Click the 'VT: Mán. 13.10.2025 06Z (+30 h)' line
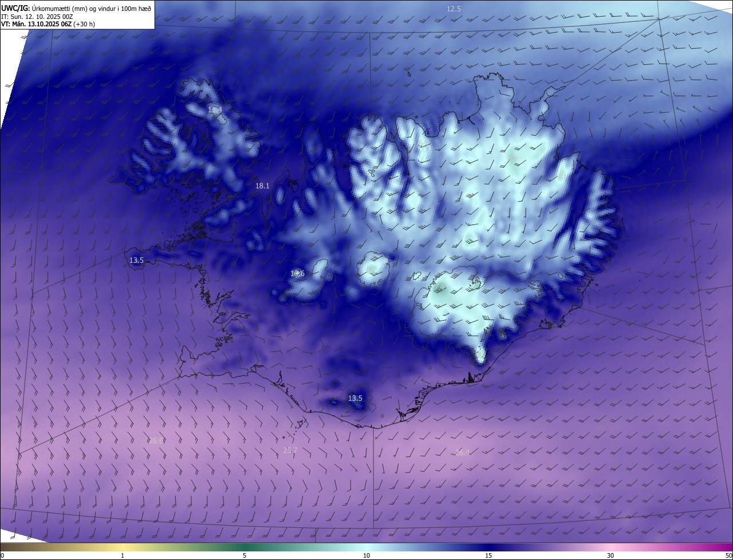The height and width of the screenshot is (560, 733). pos(48,24)
